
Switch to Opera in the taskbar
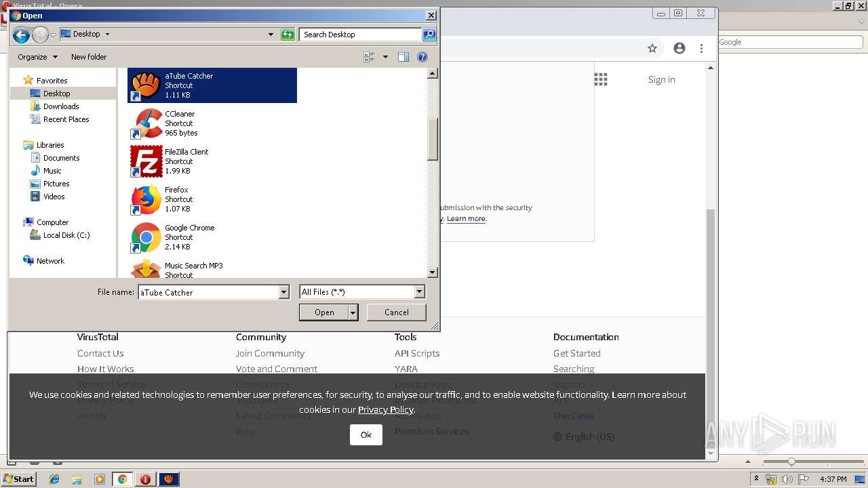tap(146, 479)
